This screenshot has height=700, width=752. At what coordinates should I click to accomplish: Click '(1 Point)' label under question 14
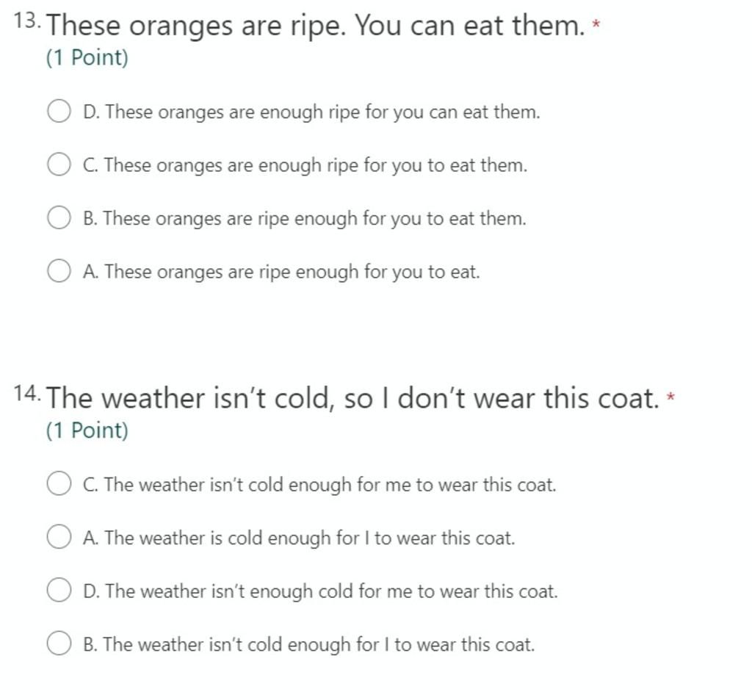pyautogui.click(x=87, y=430)
